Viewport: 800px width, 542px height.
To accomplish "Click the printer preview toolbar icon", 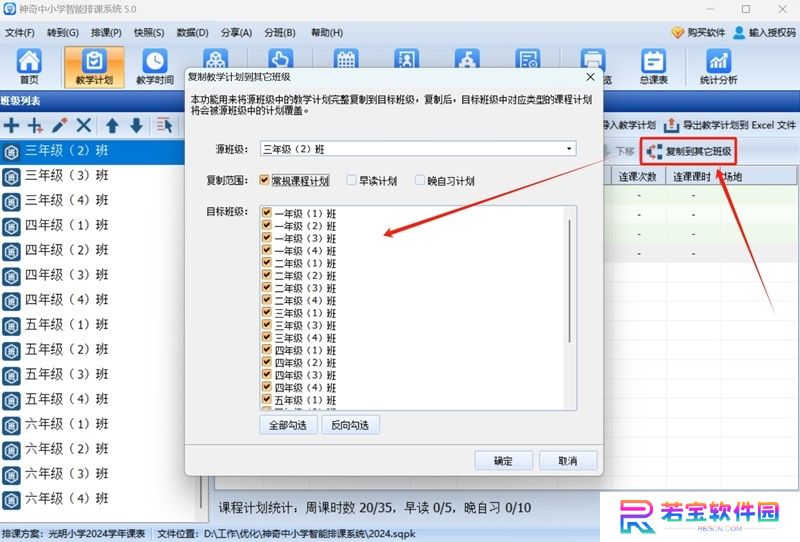I will click(x=592, y=60).
